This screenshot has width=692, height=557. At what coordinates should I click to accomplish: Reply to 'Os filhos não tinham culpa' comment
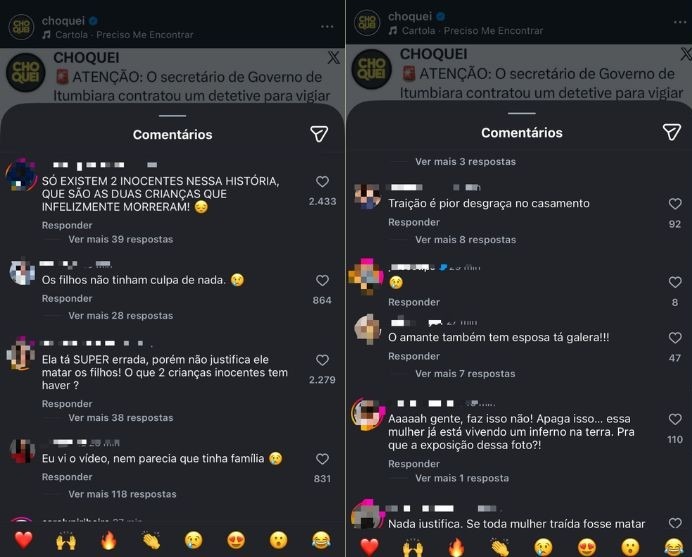[x=67, y=298]
